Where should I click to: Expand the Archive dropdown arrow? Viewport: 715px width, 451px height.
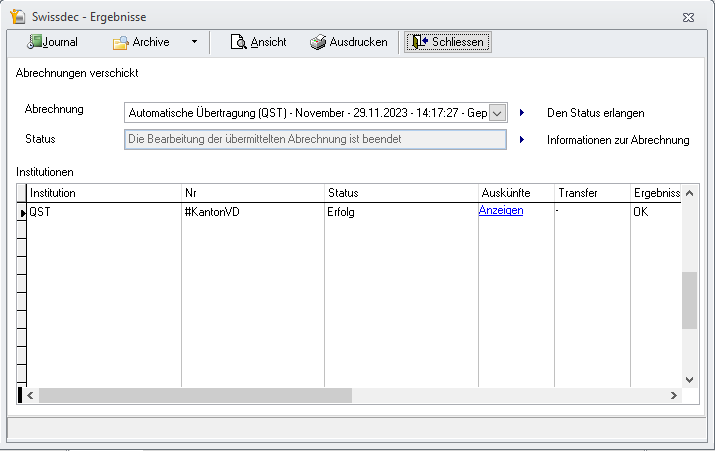[194, 42]
